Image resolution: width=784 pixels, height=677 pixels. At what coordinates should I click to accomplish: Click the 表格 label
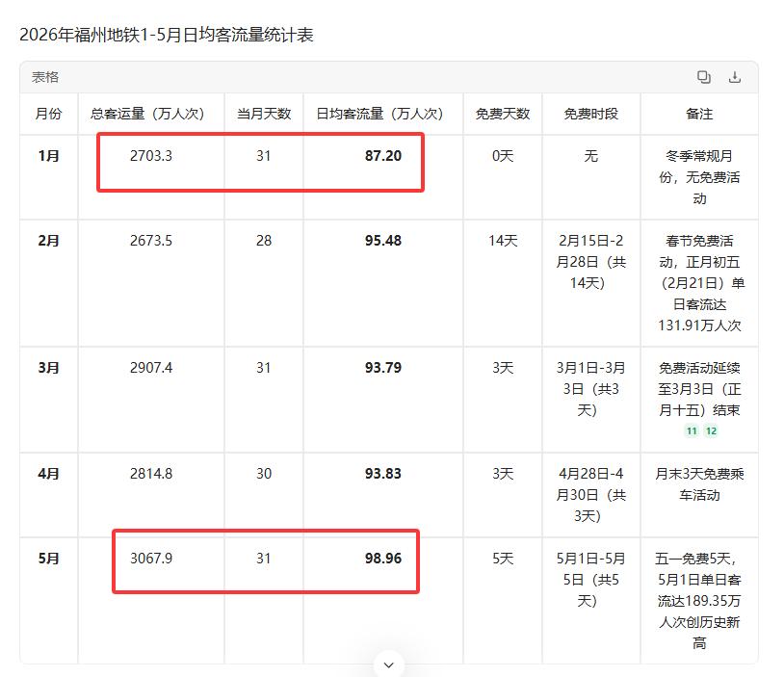tap(45, 77)
